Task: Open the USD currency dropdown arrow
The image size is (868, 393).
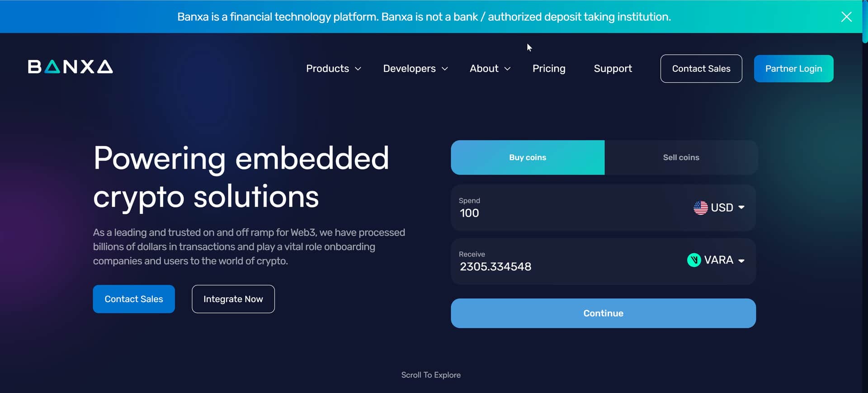Action: [x=741, y=208]
